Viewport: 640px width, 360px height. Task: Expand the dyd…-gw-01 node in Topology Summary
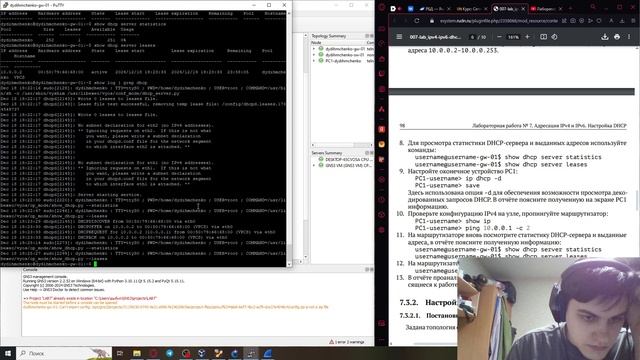314,49
